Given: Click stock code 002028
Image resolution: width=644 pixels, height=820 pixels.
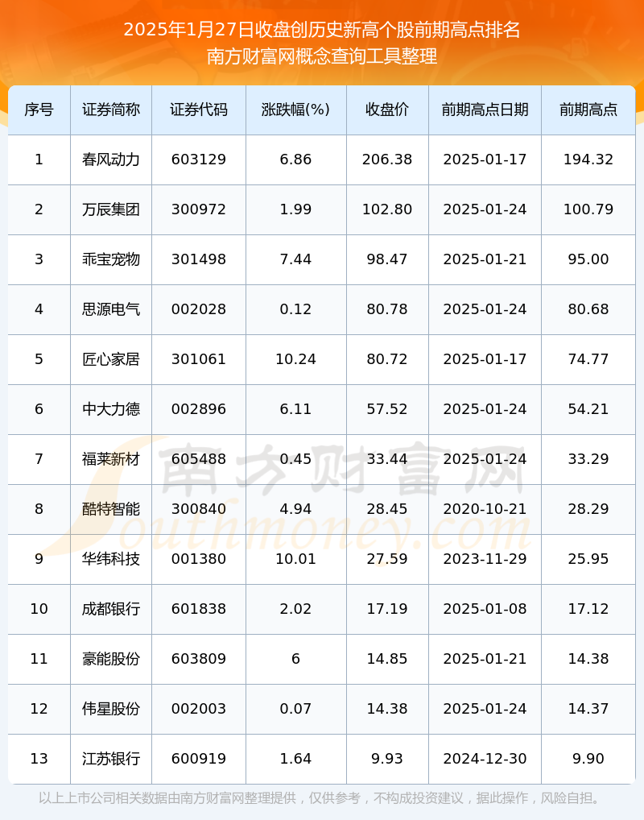Looking at the screenshot, I should pos(199,309).
